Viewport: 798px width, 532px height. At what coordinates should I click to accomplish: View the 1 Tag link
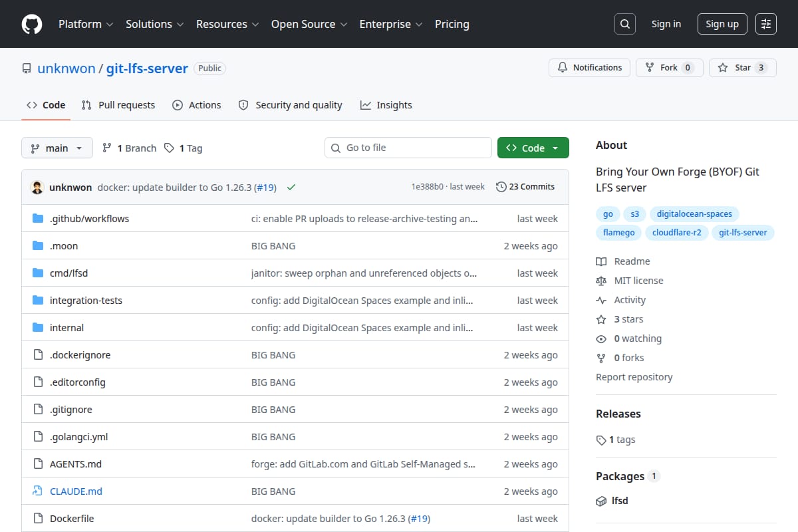[x=183, y=148]
